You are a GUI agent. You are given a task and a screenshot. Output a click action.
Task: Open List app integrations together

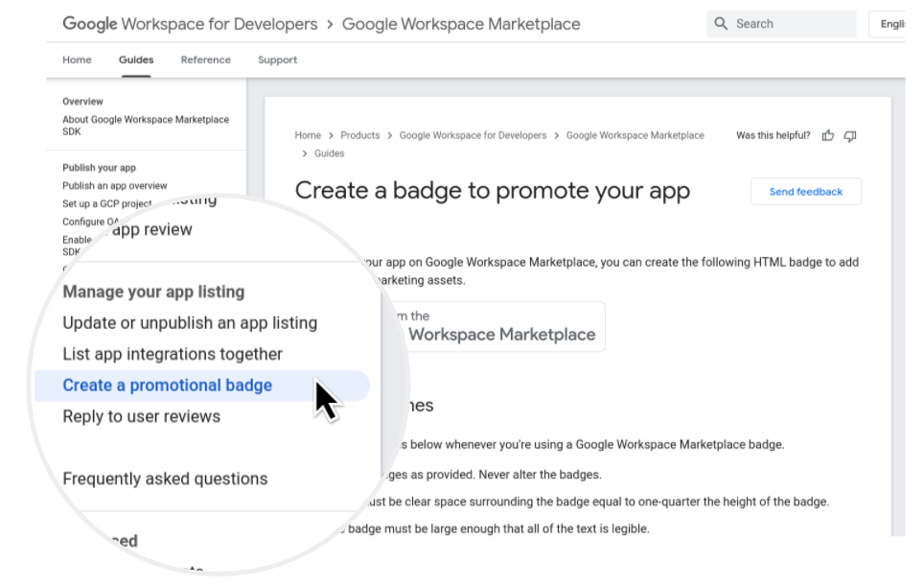[x=173, y=354]
